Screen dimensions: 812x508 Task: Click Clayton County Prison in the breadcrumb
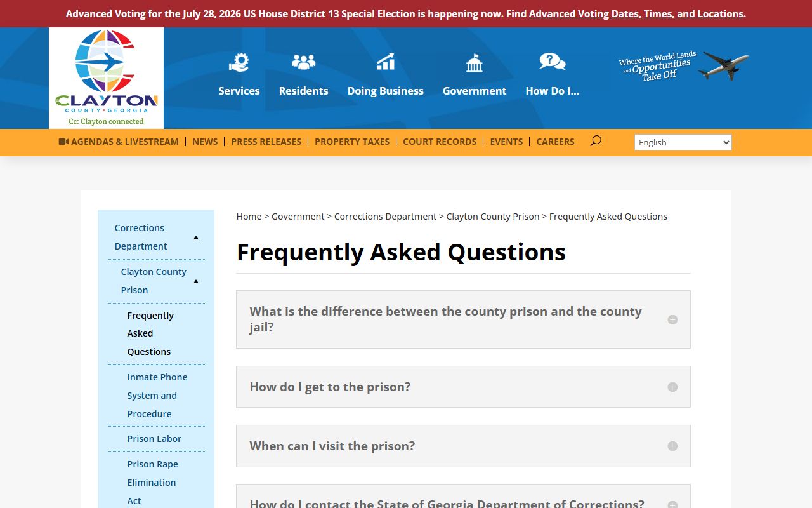pyautogui.click(x=493, y=217)
